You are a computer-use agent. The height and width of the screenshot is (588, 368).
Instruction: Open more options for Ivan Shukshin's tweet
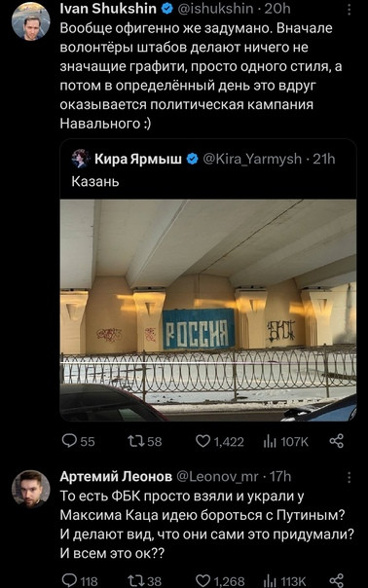pos(349,10)
